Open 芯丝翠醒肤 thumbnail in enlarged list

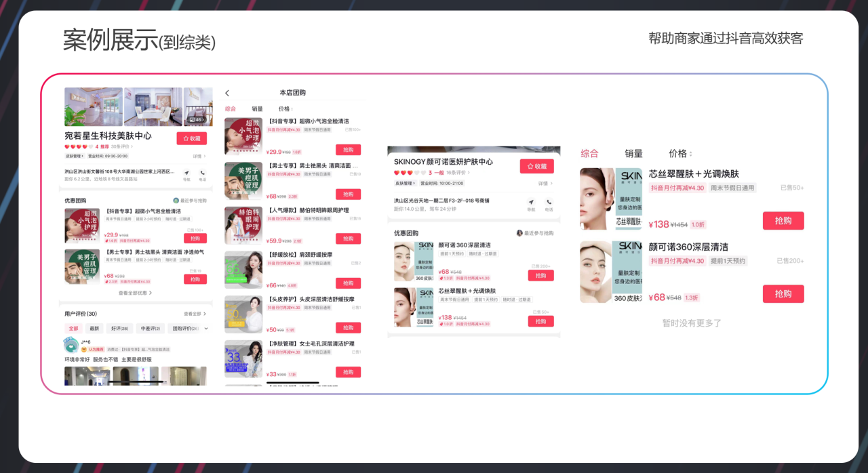pyautogui.click(x=611, y=199)
